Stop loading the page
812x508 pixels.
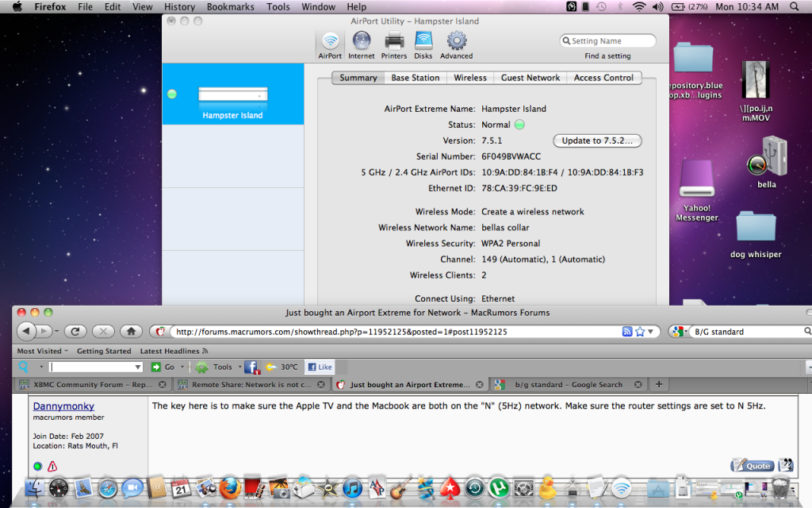point(103,331)
